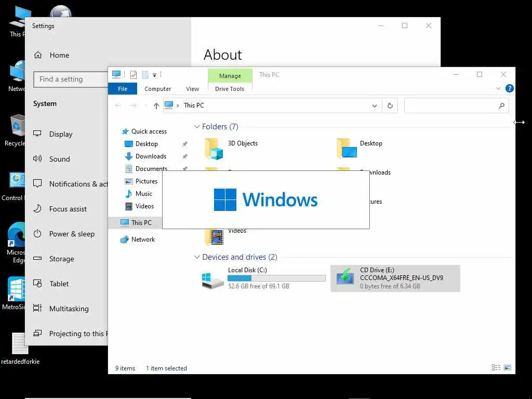The height and width of the screenshot is (399, 532).
Task: Select Network in the navigation pane
Action: point(143,240)
